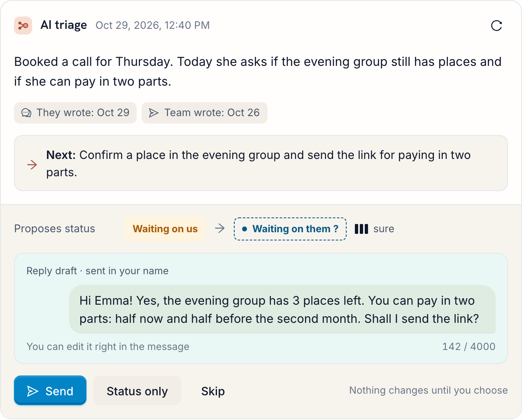Click 'Nothing changes until you choose' note

(x=429, y=390)
